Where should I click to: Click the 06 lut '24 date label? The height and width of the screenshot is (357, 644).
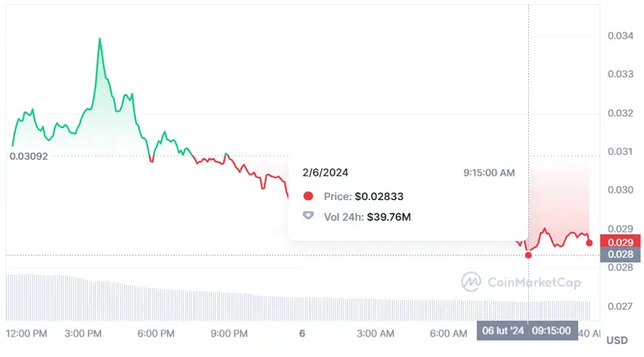pyautogui.click(x=502, y=330)
